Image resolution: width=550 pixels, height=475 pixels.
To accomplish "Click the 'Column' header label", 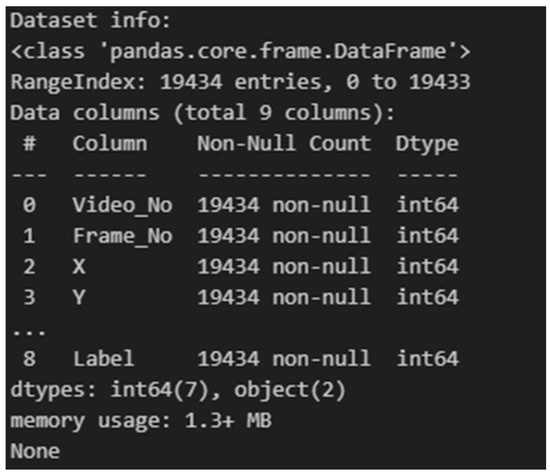I will [x=110, y=143].
